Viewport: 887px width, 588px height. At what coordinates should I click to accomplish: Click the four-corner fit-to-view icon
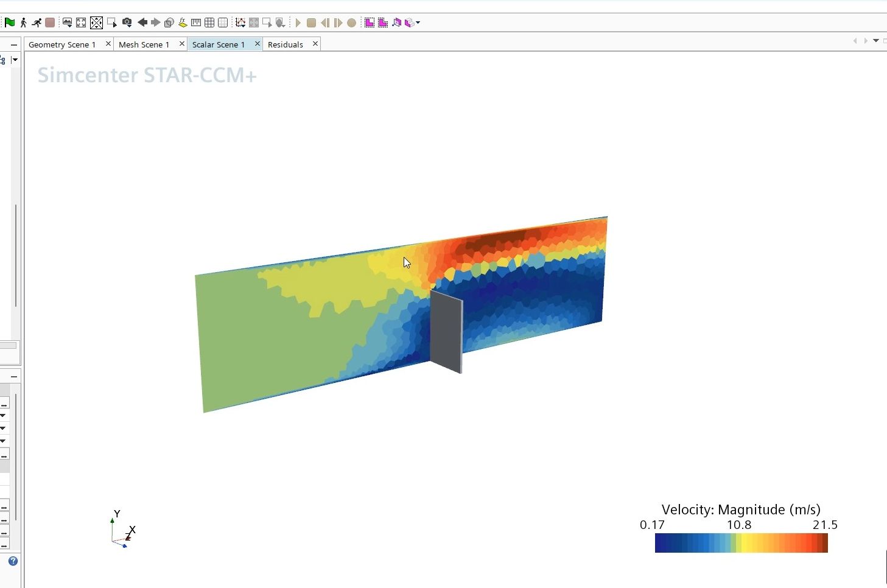click(81, 23)
